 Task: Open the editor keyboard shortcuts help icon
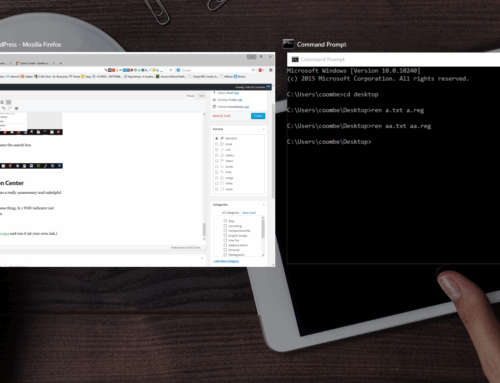pos(16,108)
